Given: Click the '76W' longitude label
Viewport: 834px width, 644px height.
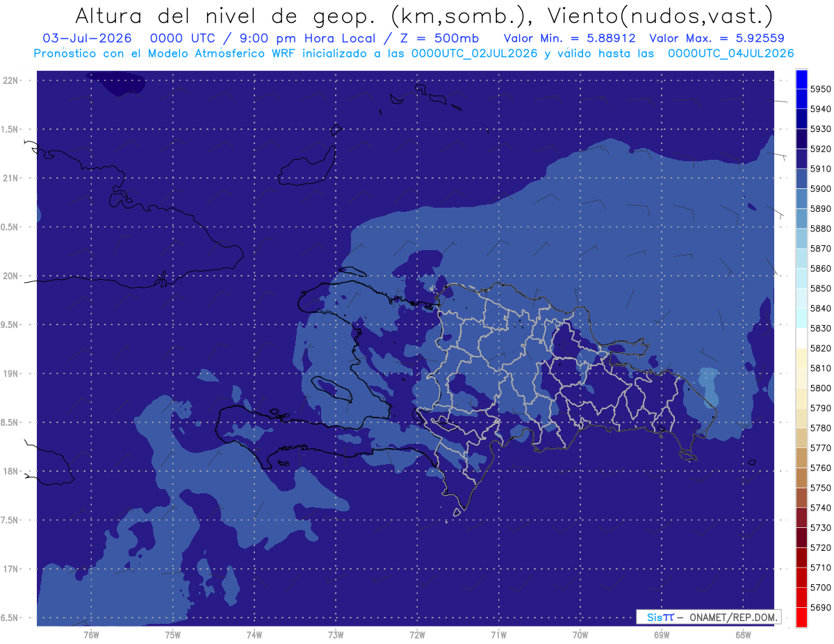Looking at the screenshot, I should [x=91, y=634].
